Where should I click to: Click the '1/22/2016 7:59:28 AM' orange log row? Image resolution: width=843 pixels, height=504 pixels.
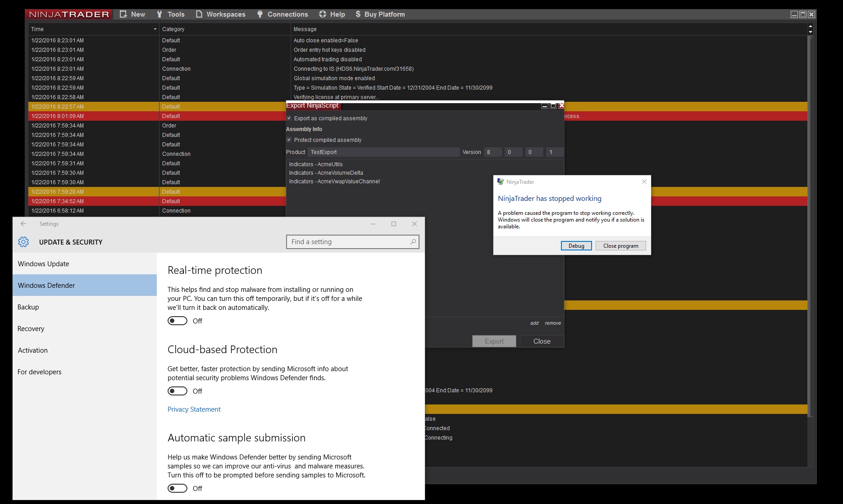click(157, 192)
